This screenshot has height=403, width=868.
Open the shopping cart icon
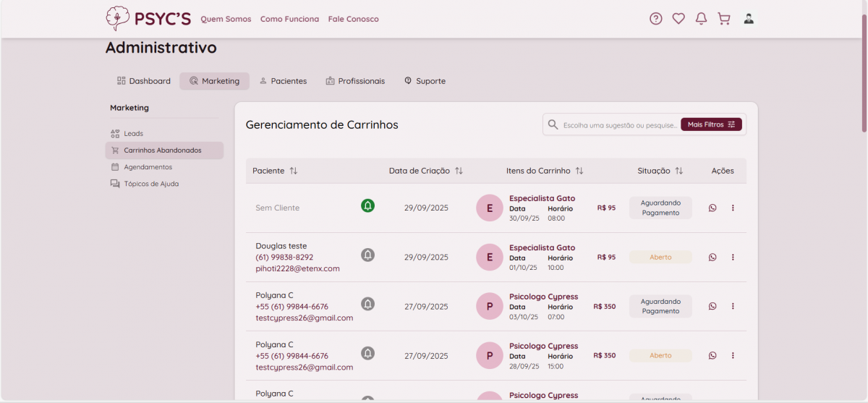(x=723, y=19)
